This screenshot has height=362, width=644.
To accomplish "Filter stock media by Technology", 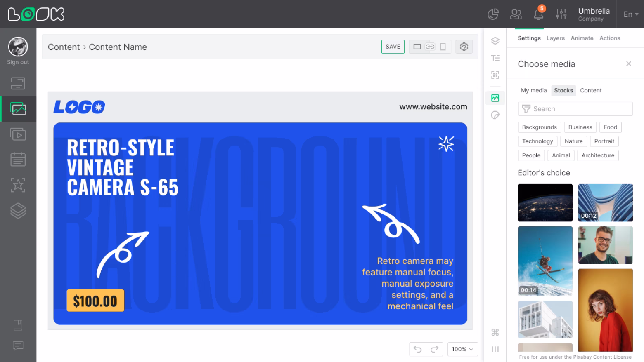I will tap(537, 141).
